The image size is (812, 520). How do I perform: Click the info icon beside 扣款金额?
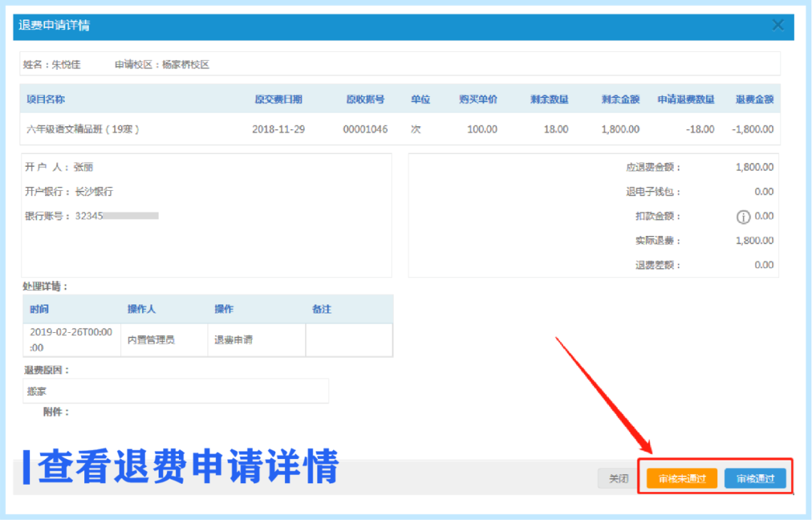pos(743,216)
